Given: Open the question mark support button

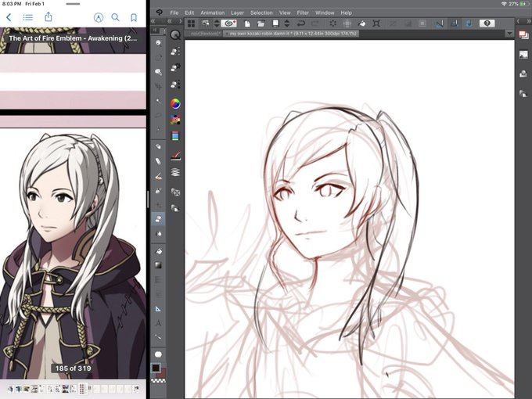Looking at the screenshot, I should tap(487, 23).
